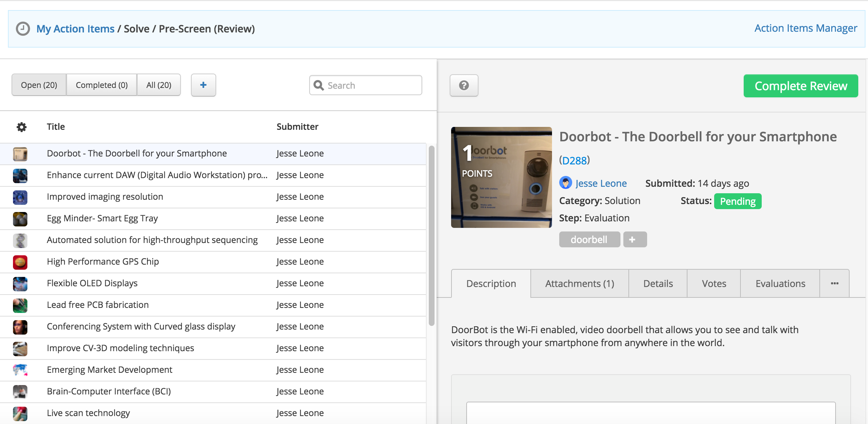
Task: Select the Doorbot - The Doorbell for your Smartphone row
Action: pos(213,154)
